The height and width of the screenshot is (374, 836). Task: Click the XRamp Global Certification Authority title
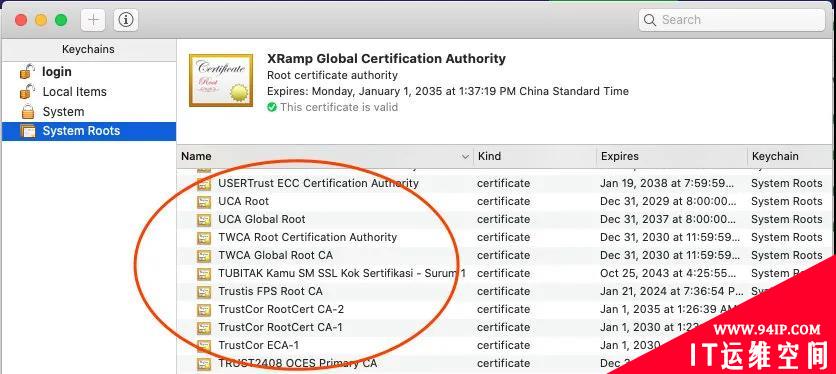pyautogui.click(x=387, y=59)
